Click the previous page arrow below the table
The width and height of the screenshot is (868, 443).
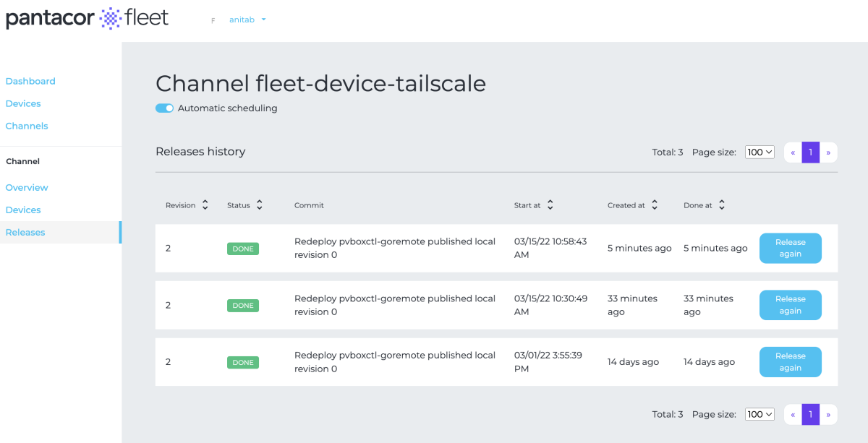tap(793, 414)
